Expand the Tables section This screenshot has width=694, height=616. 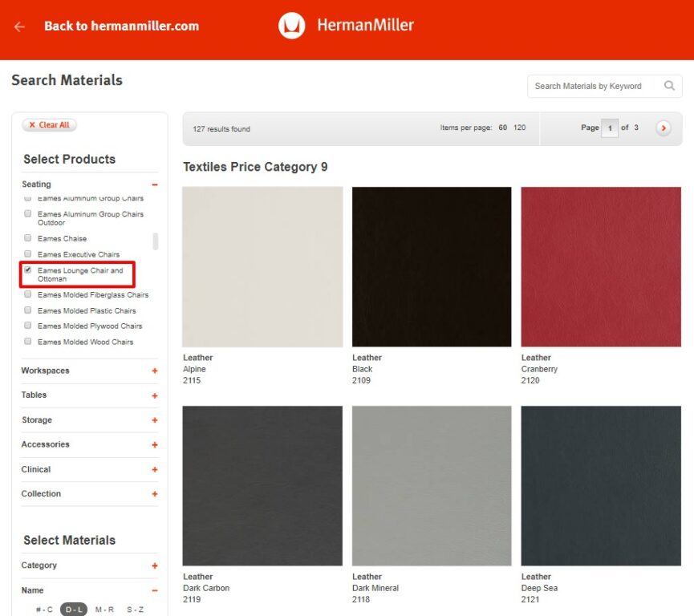[x=155, y=395]
